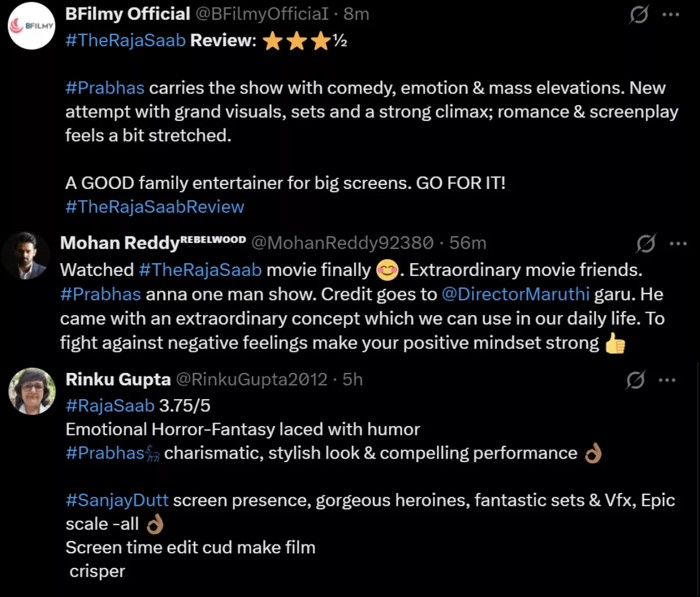Viewport: 700px width, 597px height.
Task: Open the #TheRajaSaab hashtag in the review tweet
Action: [125, 40]
